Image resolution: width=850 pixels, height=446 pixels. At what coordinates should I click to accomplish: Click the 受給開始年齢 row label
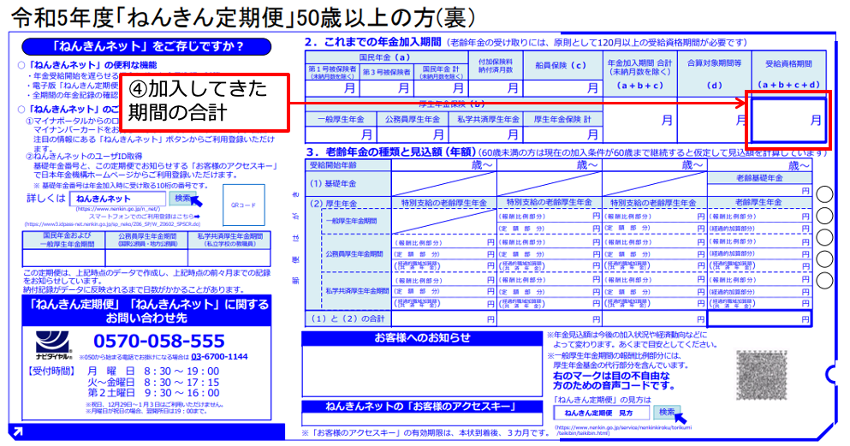[349, 165]
